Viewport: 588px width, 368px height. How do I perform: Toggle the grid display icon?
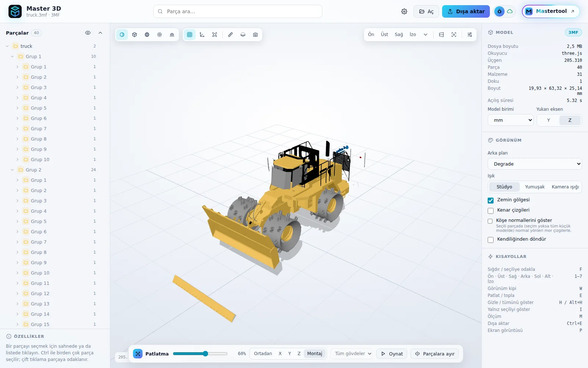[x=190, y=35]
